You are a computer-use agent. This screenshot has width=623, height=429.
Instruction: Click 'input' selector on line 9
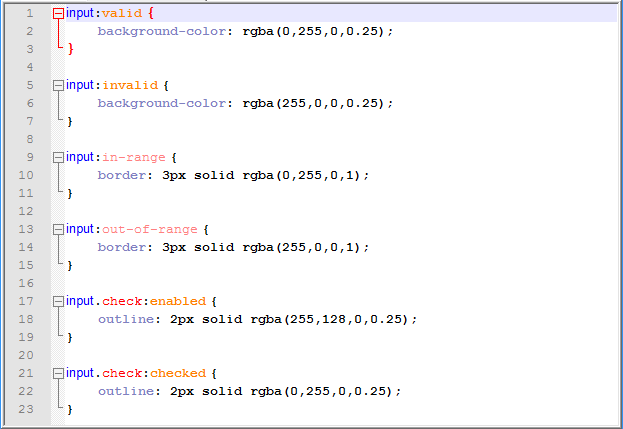[x=80, y=157]
